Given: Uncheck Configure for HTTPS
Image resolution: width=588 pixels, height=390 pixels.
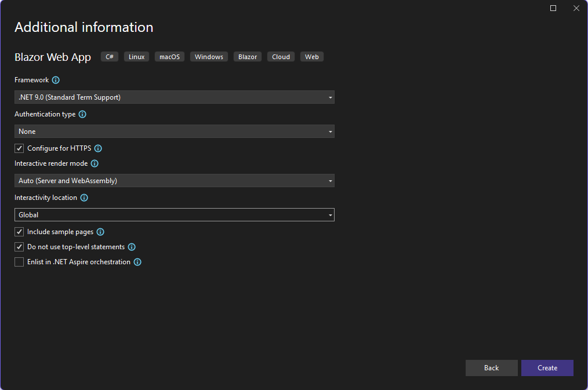Looking at the screenshot, I should [x=19, y=148].
